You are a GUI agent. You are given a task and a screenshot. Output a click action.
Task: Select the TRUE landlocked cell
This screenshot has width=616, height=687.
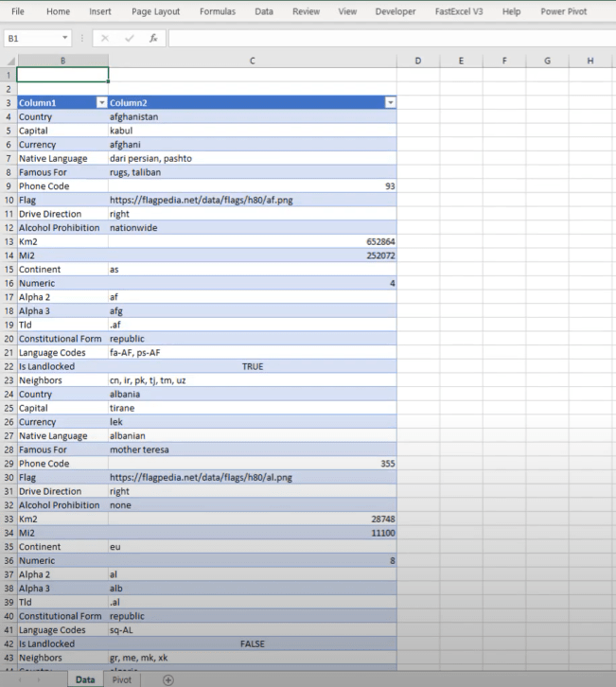(253, 366)
